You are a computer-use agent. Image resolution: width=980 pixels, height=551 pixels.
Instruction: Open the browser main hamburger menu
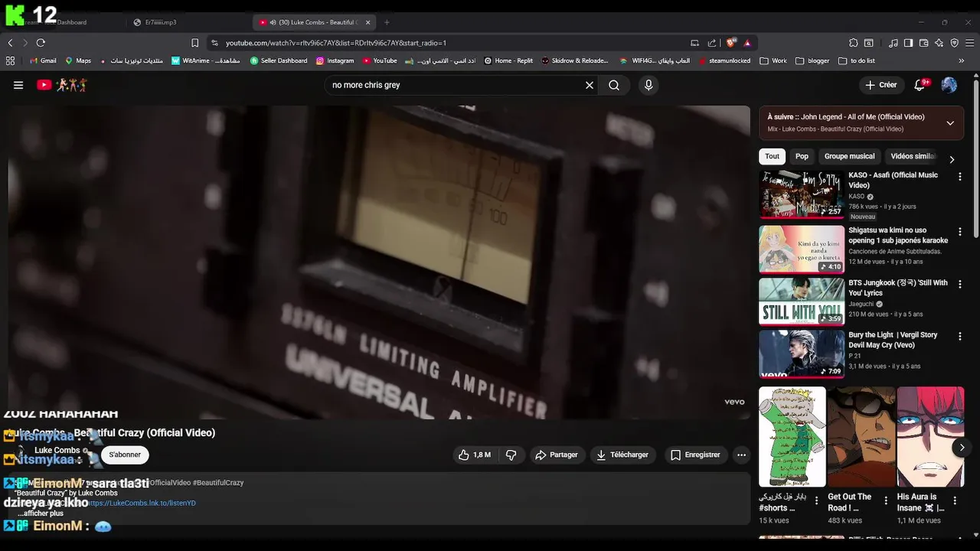point(969,43)
